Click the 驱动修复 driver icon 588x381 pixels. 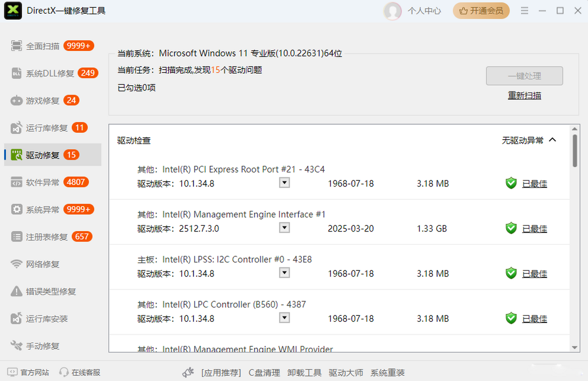pyautogui.click(x=17, y=155)
